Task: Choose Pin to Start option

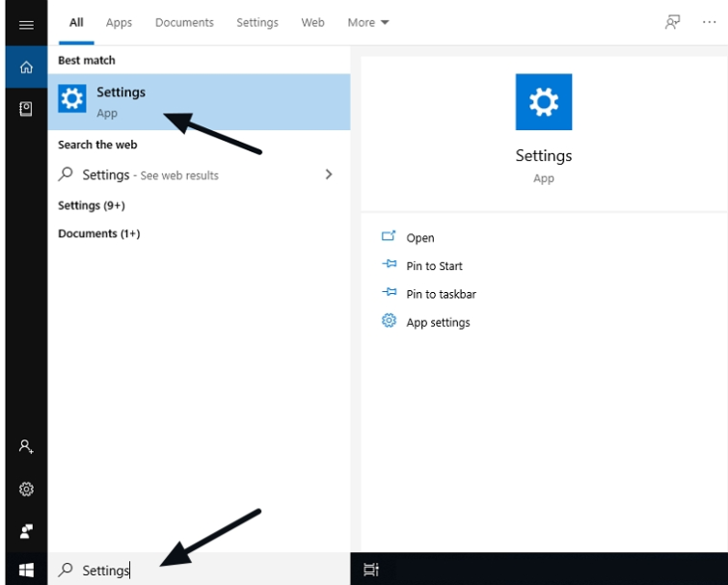Action: point(434,266)
